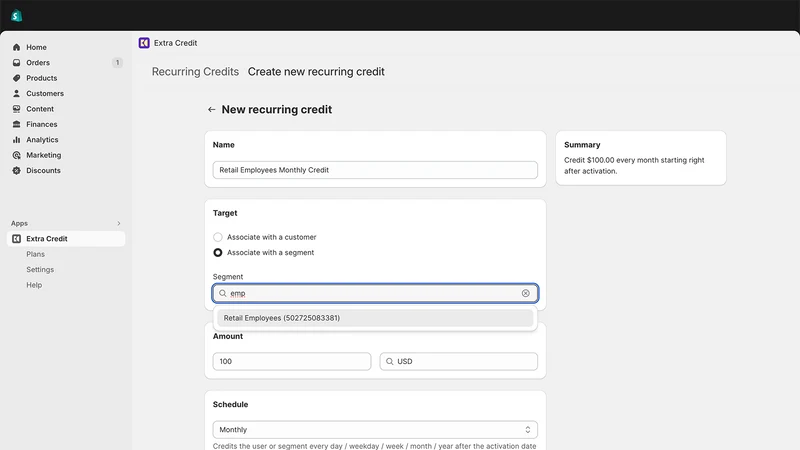This screenshot has width=800, height=450.
Task: Click the Apps label in sidebar
Action: click(x=19, y=223)
